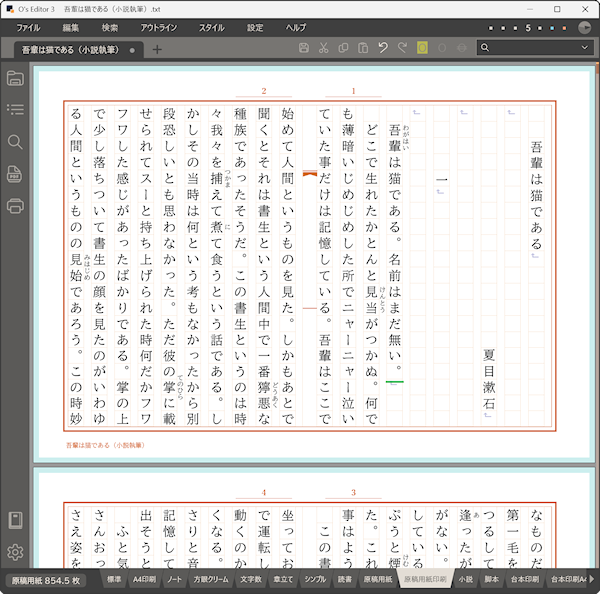Open the アウトライン menu
600x594 pixels.
[x=159, y=27]
